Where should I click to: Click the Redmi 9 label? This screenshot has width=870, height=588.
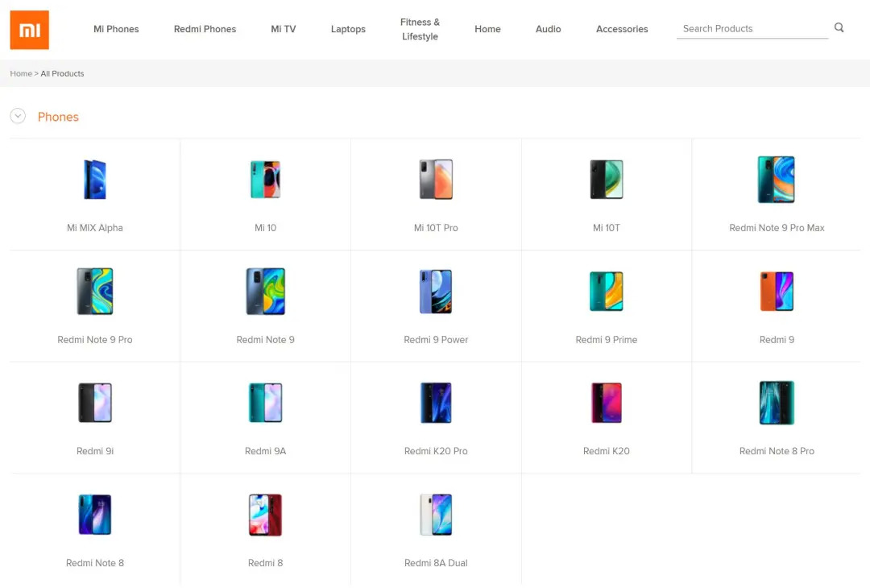point(777,339)
